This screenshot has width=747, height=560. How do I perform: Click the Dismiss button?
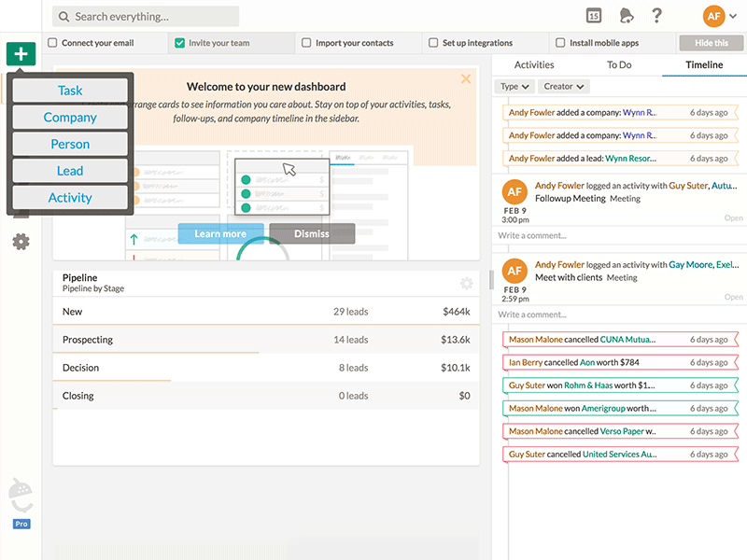312,234
